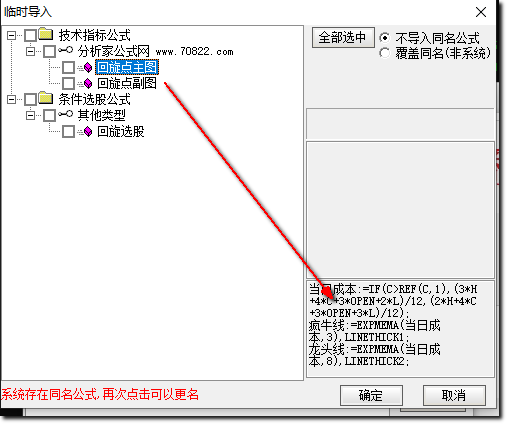The height and width of the screenshot is (424, 508).
Task: Click the yellow folder icon beside 技术指标公式
Action: (x=46, y=34)
